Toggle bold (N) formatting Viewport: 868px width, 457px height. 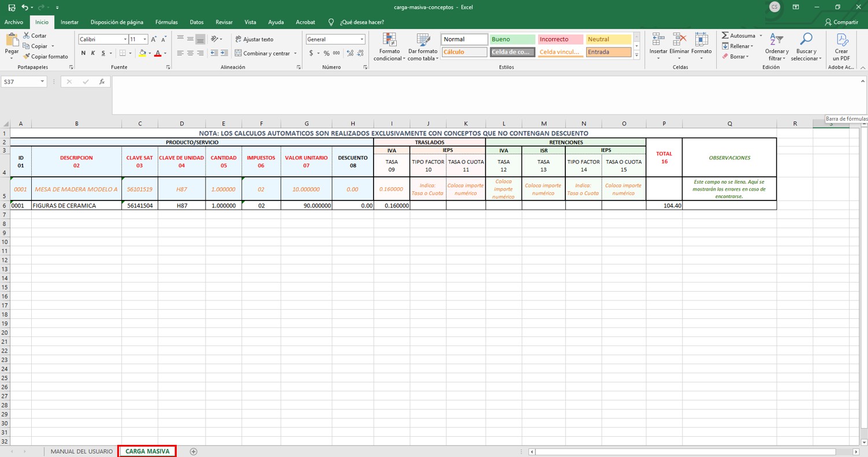pos(83,53)
